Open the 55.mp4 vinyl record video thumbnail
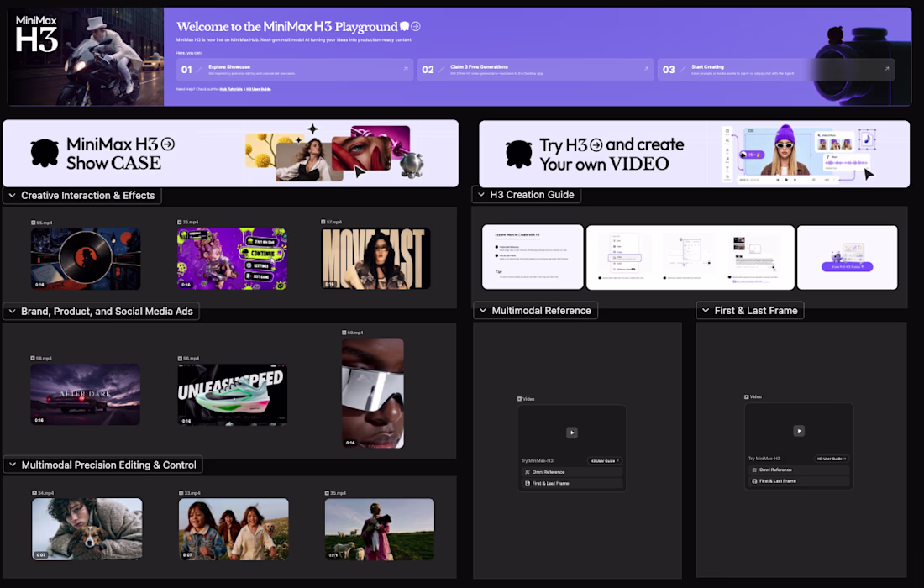This screenshot has height=588, width=924. [86, 260]
